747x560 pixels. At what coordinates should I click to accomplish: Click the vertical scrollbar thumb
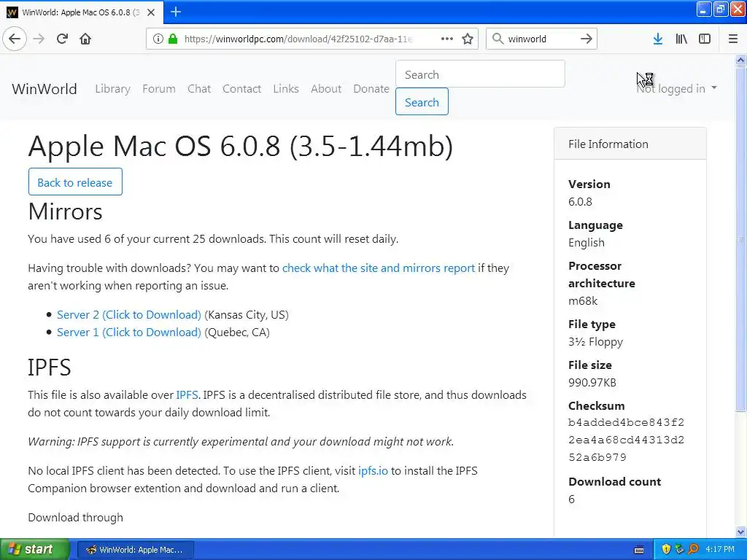(740, 238)
